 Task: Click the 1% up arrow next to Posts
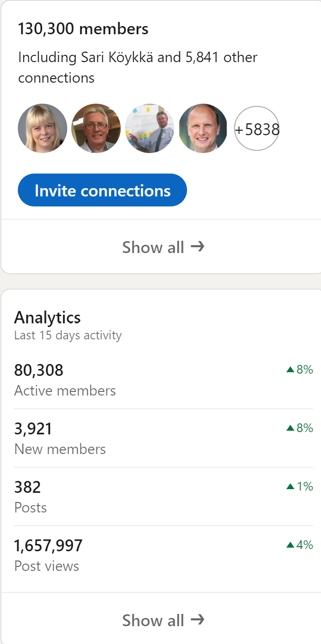click(x=290, y=486)
